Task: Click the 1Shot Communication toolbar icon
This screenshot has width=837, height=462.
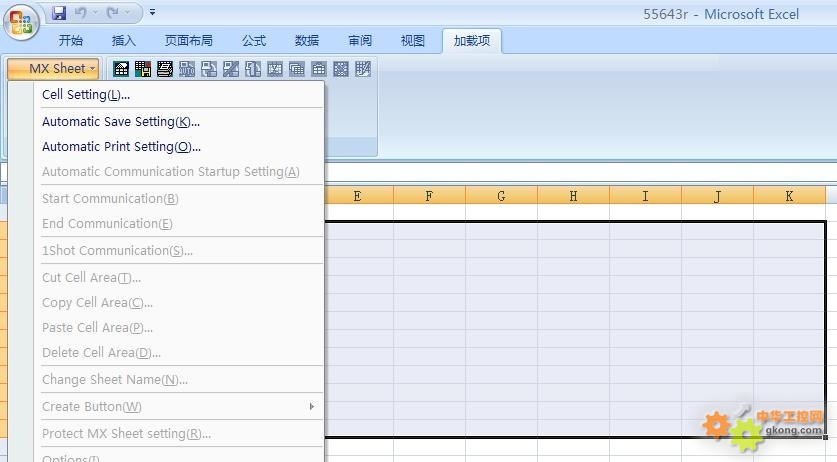Action: (x=252, y=69)
